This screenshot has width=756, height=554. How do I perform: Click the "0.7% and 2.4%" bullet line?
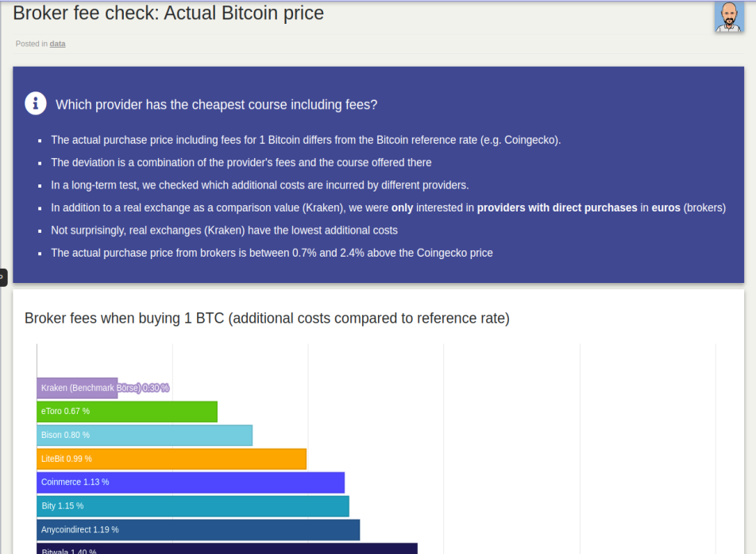click(272, 253)
